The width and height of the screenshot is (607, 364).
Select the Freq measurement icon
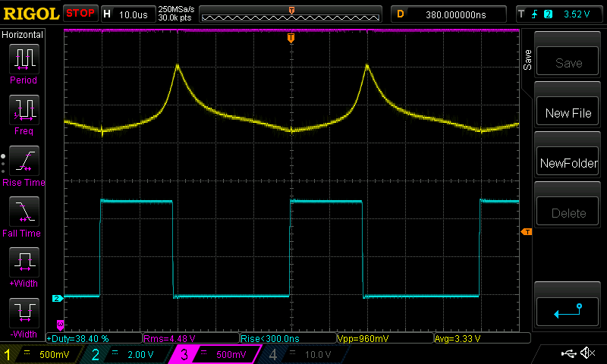pyautogui.click(x=23, y=110)
